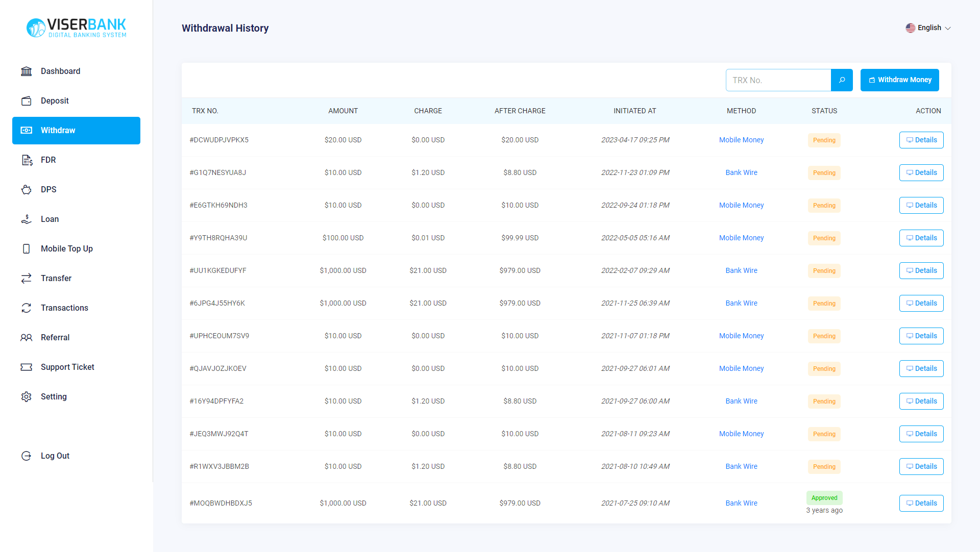Click Pending badge for #DCWUDPJVPKX5
This screenshot has width=980, height=552.
[824, 140]
